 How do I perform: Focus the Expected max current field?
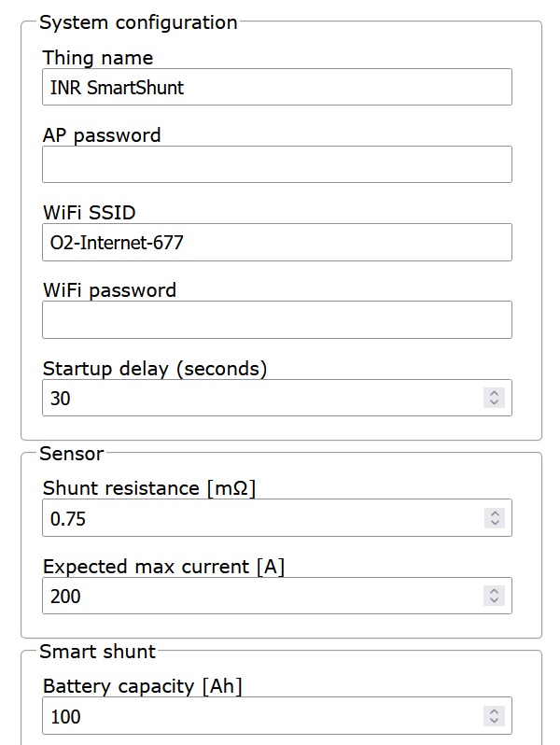261,596
